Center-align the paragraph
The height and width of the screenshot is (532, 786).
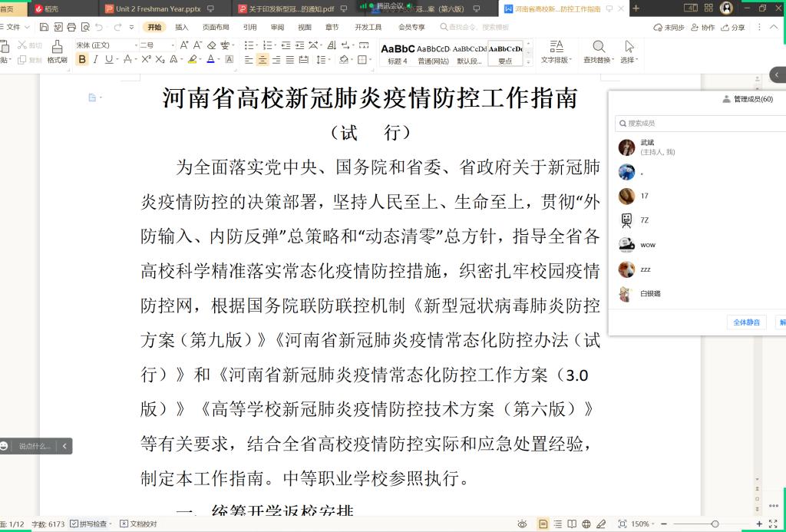coord(263,60)
